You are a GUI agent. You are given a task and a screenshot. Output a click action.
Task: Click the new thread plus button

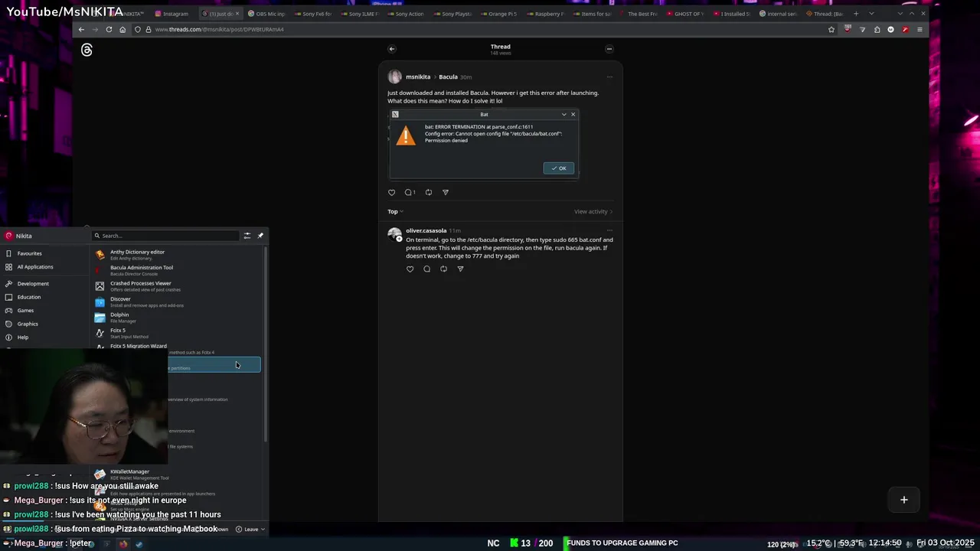tap(904, 500)
